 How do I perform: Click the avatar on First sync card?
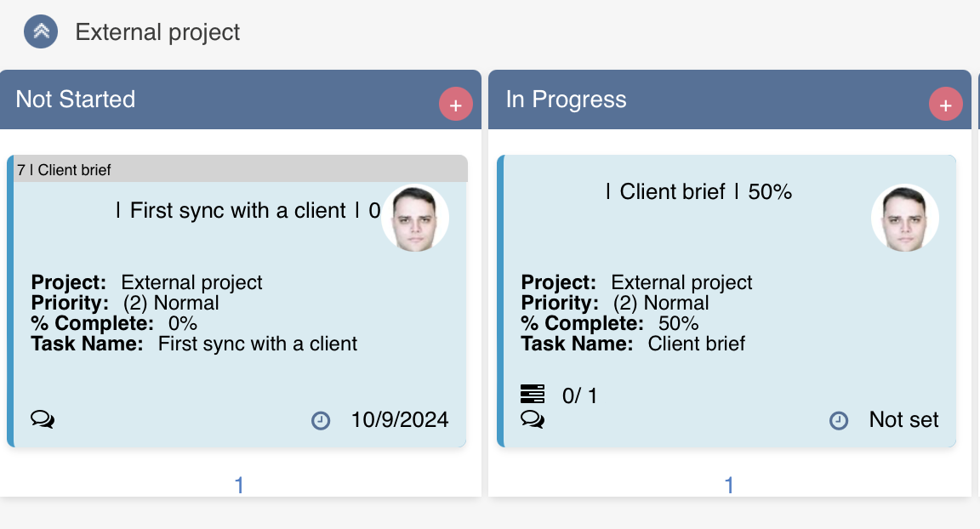[x=415, y=218]
